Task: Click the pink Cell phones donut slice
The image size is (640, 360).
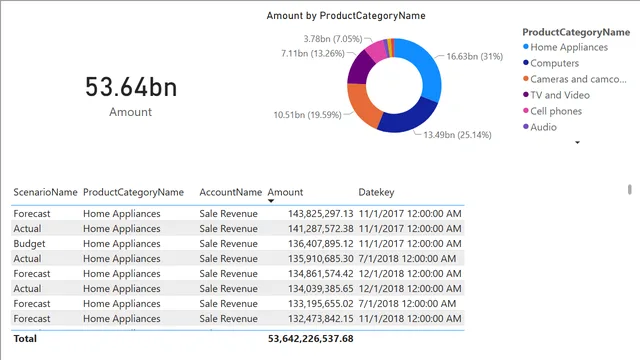Action: coord(376,51)
